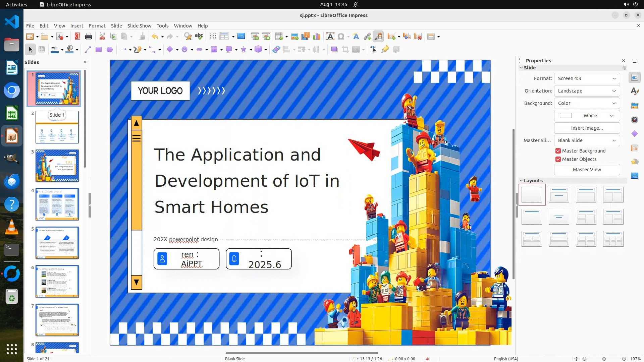Screen dimensions: 644x362
Task: Click the Insert Image... button
Action: pyautogui.click(x=587, y=128)
